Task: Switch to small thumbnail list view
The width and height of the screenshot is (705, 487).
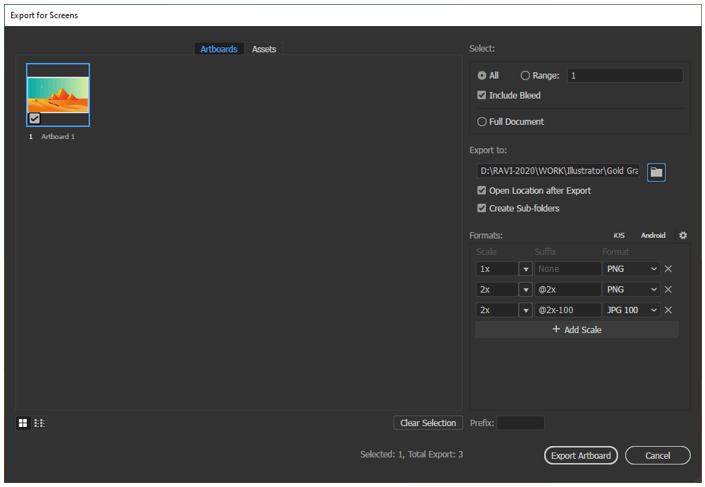Action: click(40, 423)
